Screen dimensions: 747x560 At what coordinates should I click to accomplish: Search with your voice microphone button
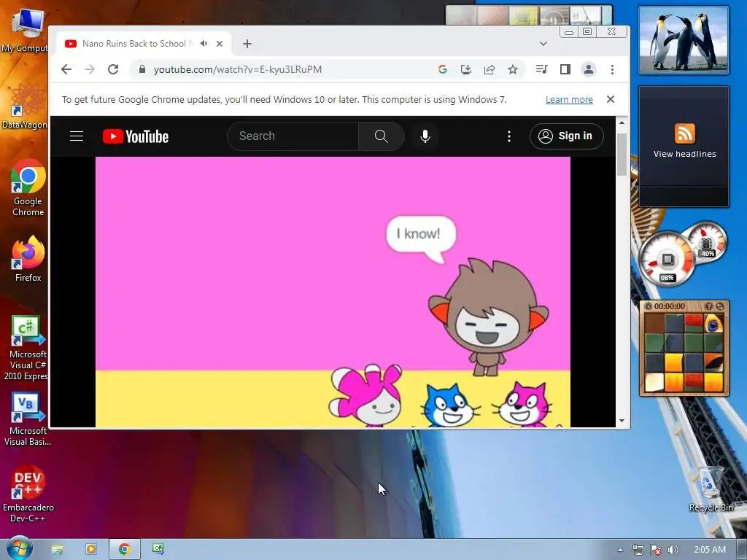[425, 136]
